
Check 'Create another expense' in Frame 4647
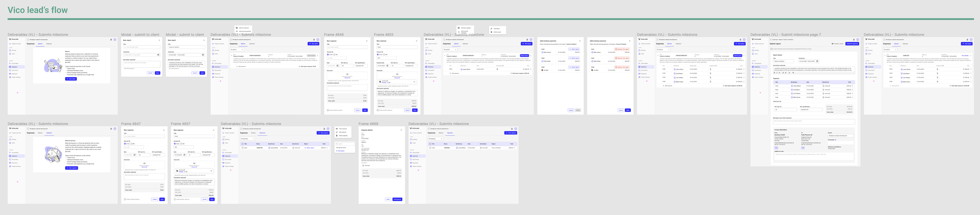125,199
